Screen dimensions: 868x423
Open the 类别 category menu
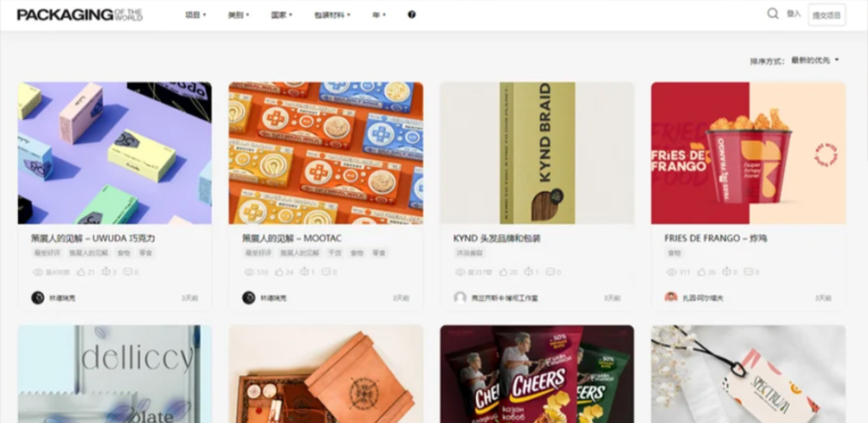[x=239, y=15]
